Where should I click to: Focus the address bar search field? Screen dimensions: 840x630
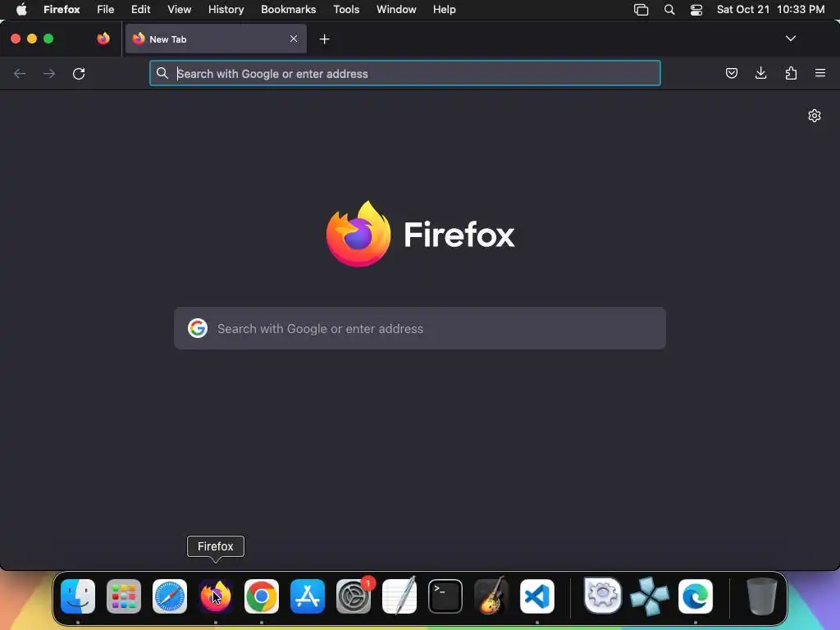click(405, 73)
